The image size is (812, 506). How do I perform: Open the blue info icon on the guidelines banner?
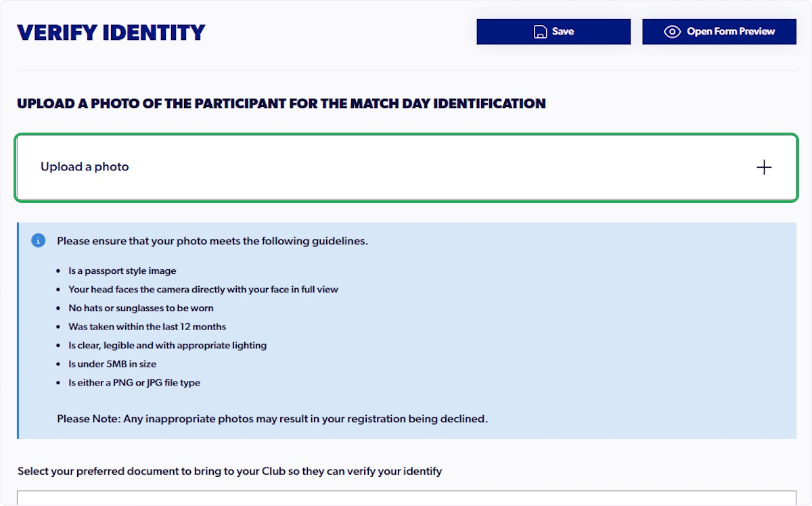[38, 240]
